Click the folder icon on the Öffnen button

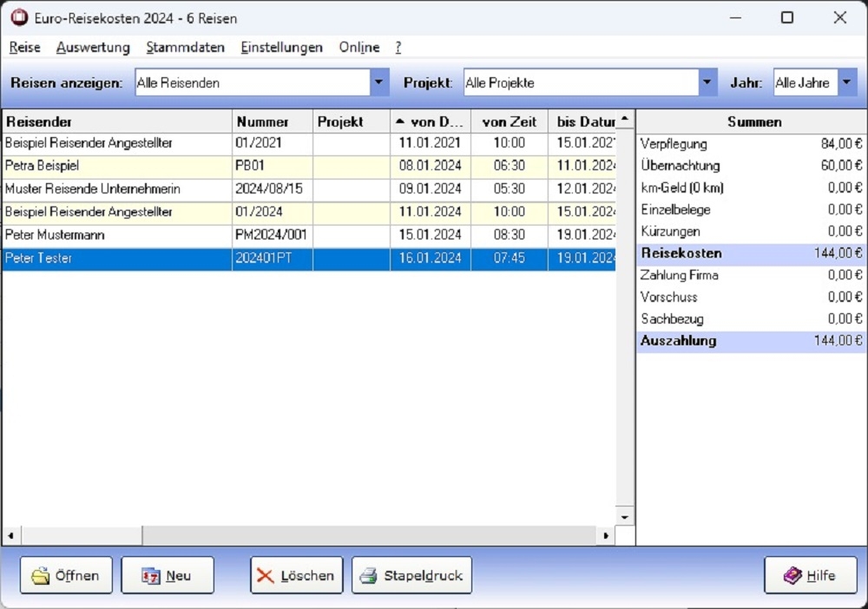[x=41, y=576]
